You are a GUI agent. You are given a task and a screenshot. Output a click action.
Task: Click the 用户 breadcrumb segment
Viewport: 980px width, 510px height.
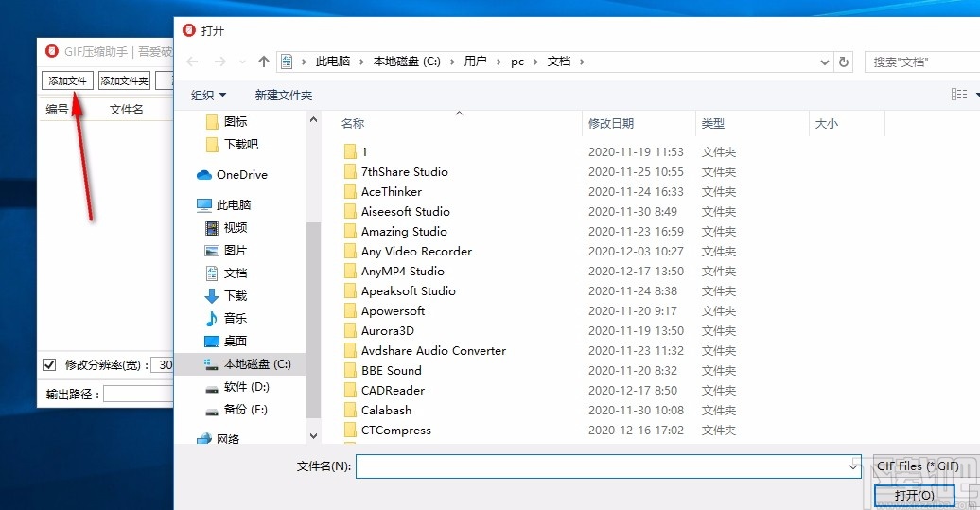(475, 62)
